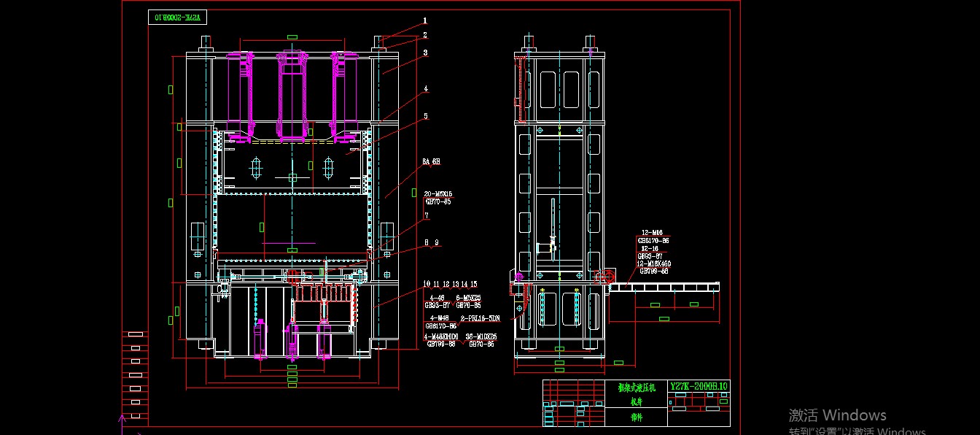Click the mirrored Y27K-2000B.10 label top left
The image size is (980, 435).
[179, 16]
